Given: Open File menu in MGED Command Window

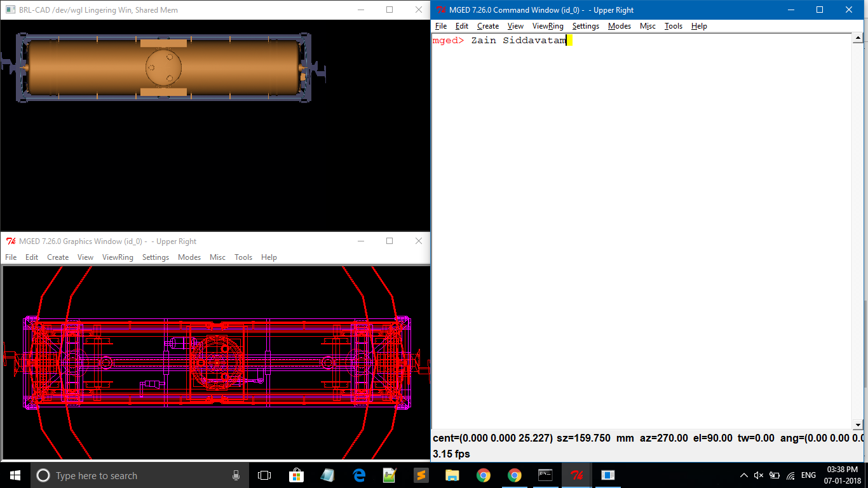Looking at the screenshot, I should point(441,26).
